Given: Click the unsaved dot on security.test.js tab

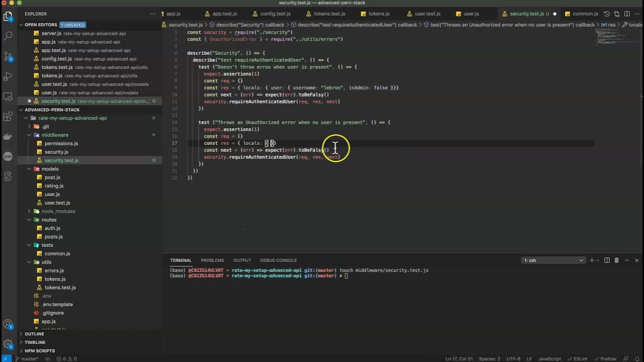Looking at the screenshot, I should (x=555, y=14).
